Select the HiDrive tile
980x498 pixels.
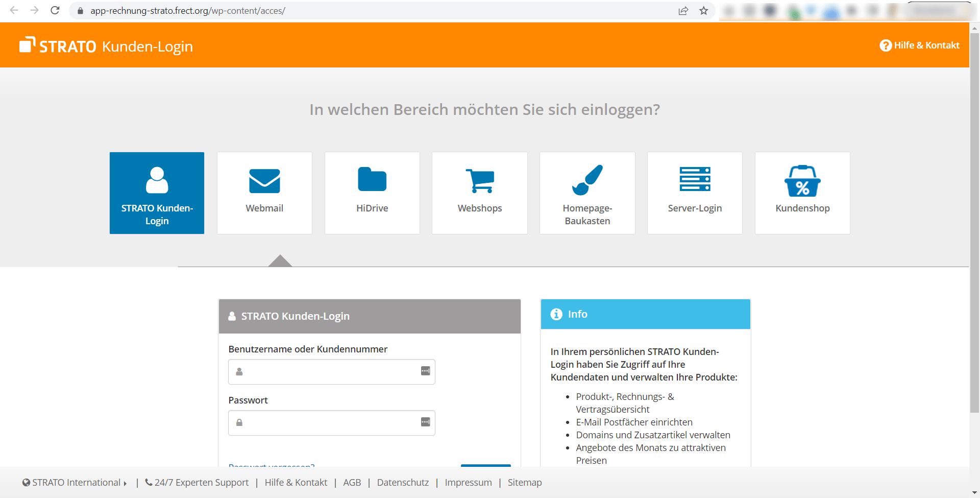372,193
